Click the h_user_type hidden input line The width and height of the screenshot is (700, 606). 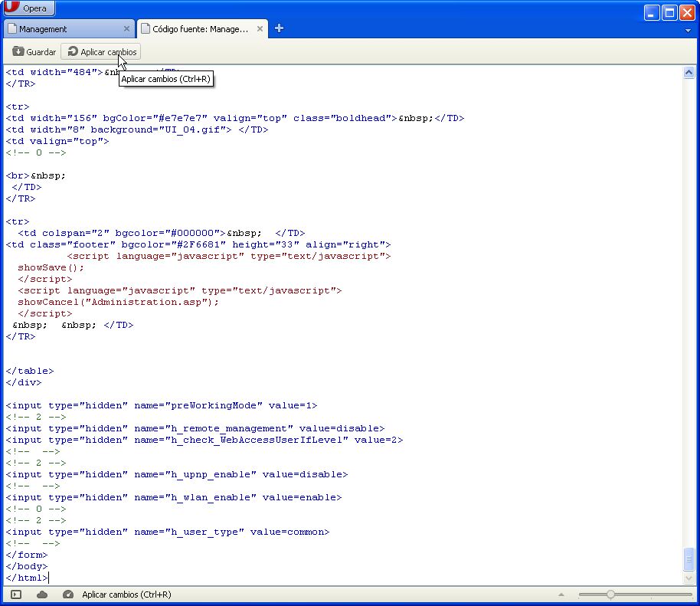click(168, 532)
